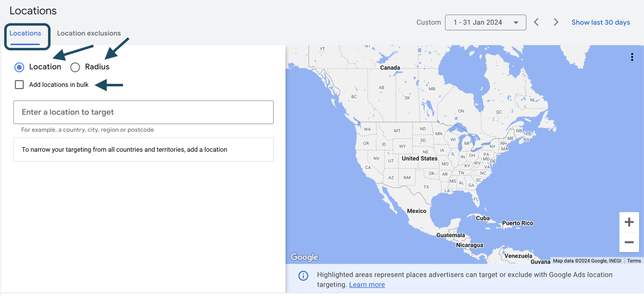Click United States on the map
Screen dimensions: 644x296
pos(419,159)
